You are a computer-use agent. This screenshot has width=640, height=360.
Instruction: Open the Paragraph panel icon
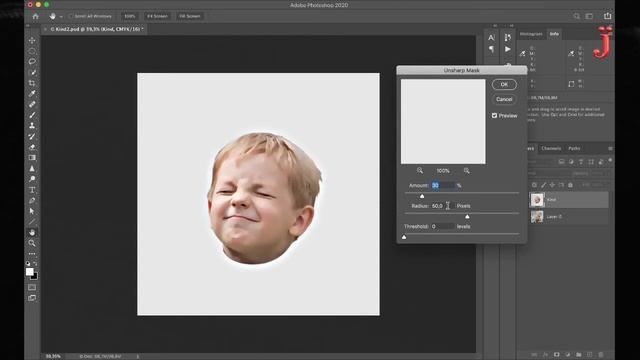pos(491,49)
